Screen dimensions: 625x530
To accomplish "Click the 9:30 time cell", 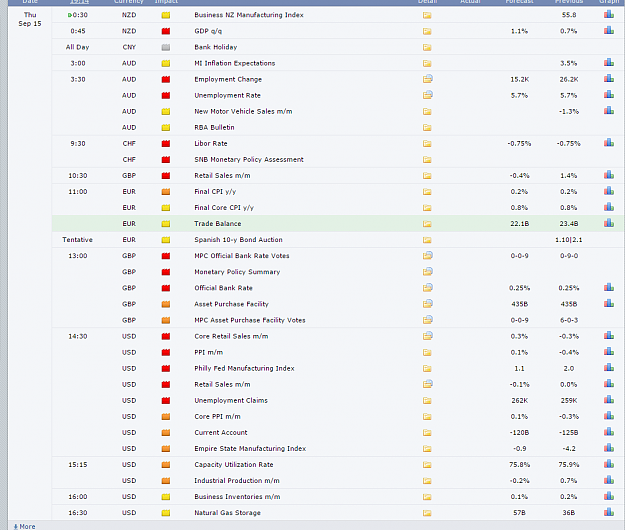I will click(x=78, y=143).
